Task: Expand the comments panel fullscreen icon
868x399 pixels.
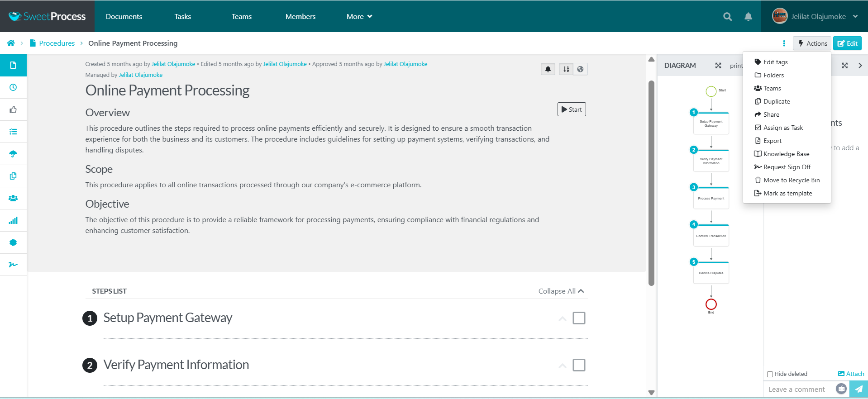Action: pyautogui.click(x=844, y=66)
